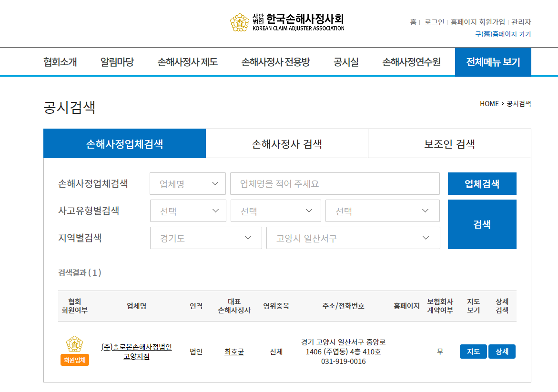Open (주)솔로몬손해사정법인 고양지점 link
The height and width of the screenshot is (392, 558).
point(137,352)
